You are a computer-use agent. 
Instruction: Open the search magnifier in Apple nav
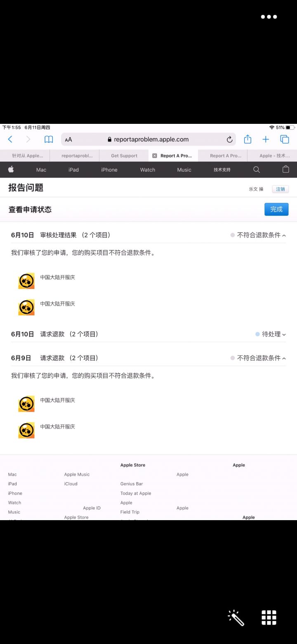[257, 170]
